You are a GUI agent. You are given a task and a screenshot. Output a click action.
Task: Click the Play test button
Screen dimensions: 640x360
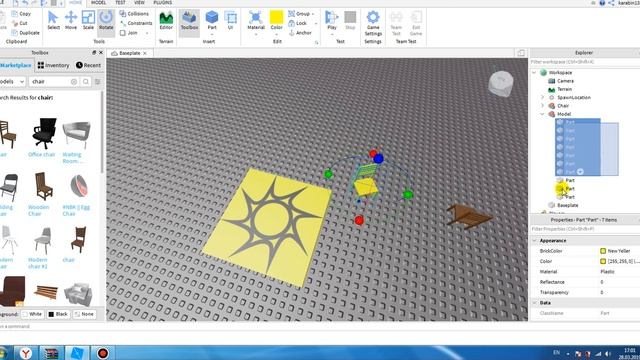[332, 20]
